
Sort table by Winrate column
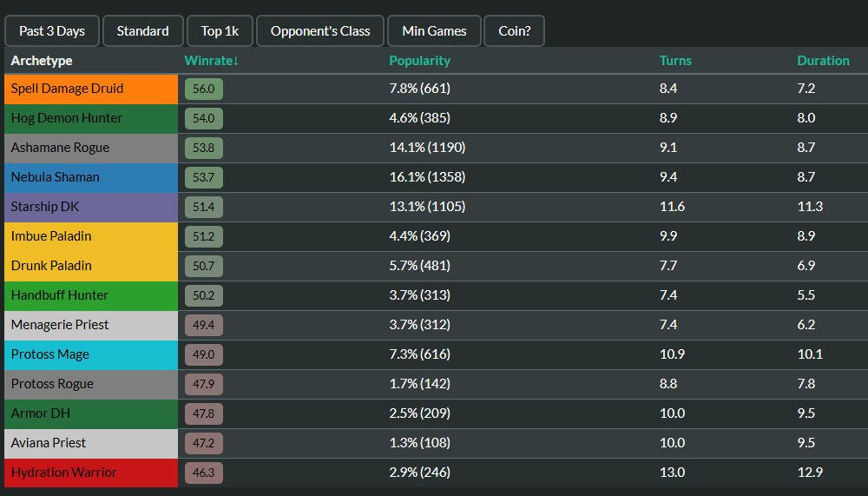click(x=212, y=61)
